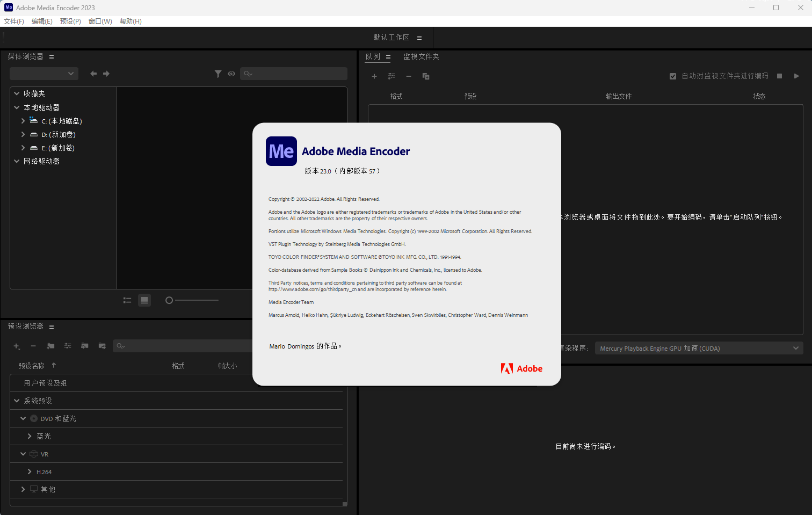
Task: Start the queue with the play button
Action: coord(797,76)
